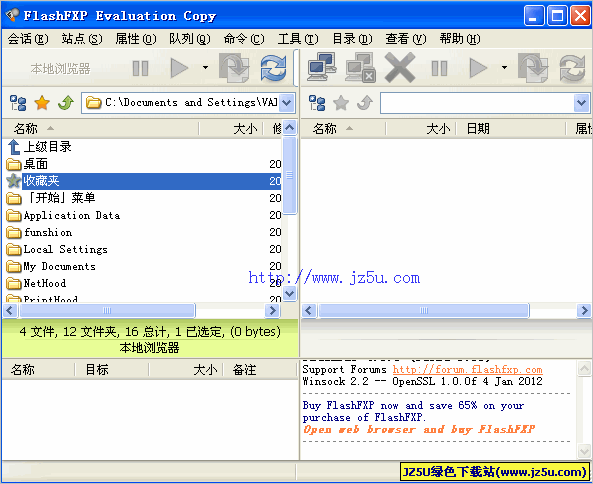This screenshot has height=484, width=593.
Task: Click local horizontal scroll left arrow
Action: [x=10, y=311]
